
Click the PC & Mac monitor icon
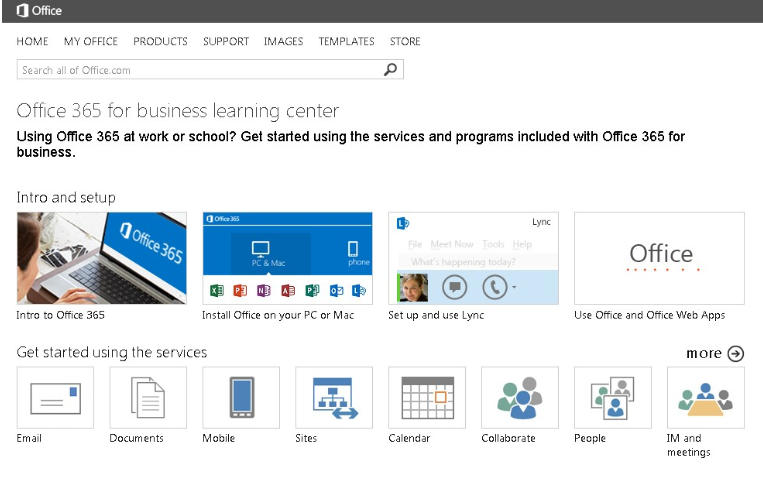point(261,249)
